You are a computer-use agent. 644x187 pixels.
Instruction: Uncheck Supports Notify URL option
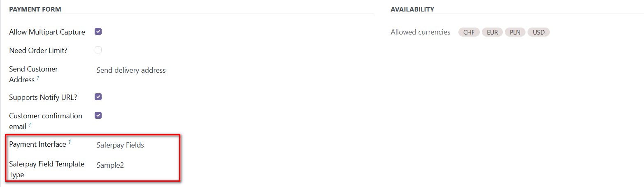98,97
